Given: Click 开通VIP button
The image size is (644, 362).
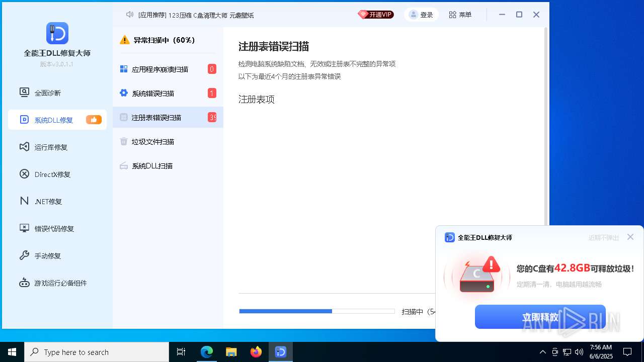Looking at the screenshot, I should point(375,15).
